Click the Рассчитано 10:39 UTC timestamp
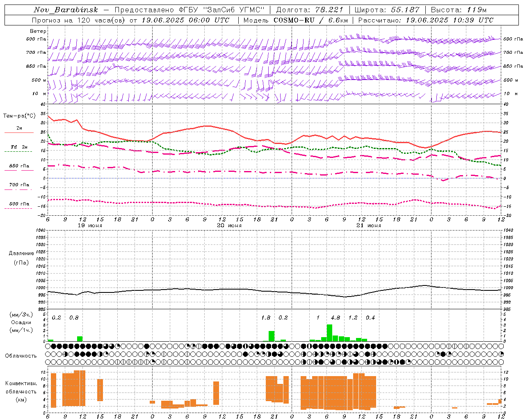525x420 pixels. pos(426,20)
